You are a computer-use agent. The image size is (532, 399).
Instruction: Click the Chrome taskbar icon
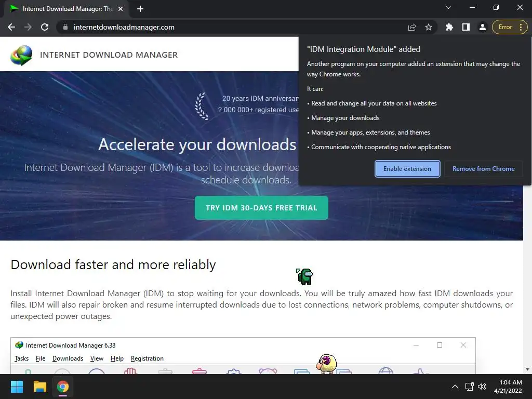[63, 387]
